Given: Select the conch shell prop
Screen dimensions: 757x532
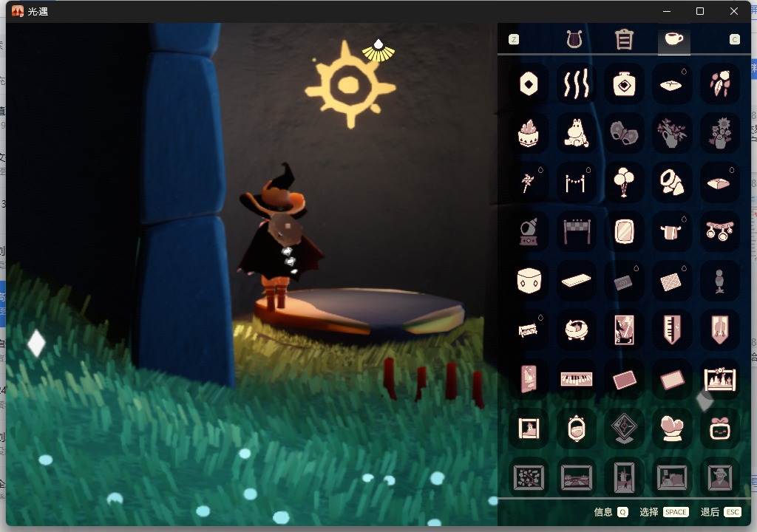Looking at the screenshot, I should click(671, 183).
